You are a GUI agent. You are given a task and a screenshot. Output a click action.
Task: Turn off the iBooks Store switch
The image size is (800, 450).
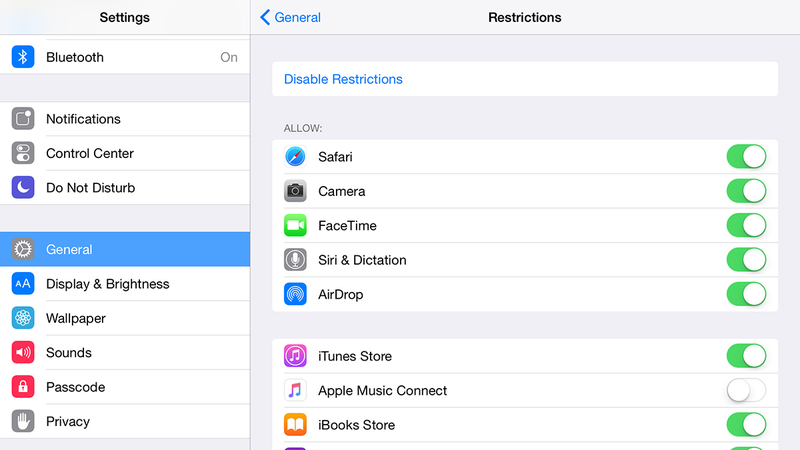746,425
